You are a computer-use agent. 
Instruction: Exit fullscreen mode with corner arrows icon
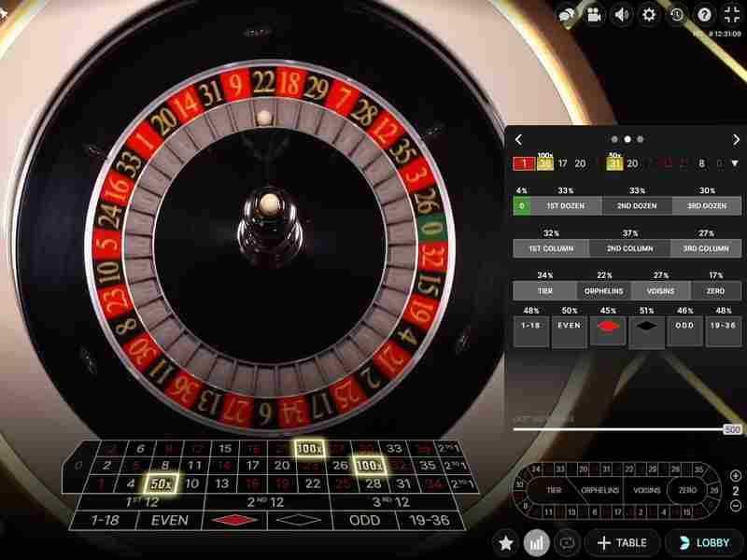[732, 15]
